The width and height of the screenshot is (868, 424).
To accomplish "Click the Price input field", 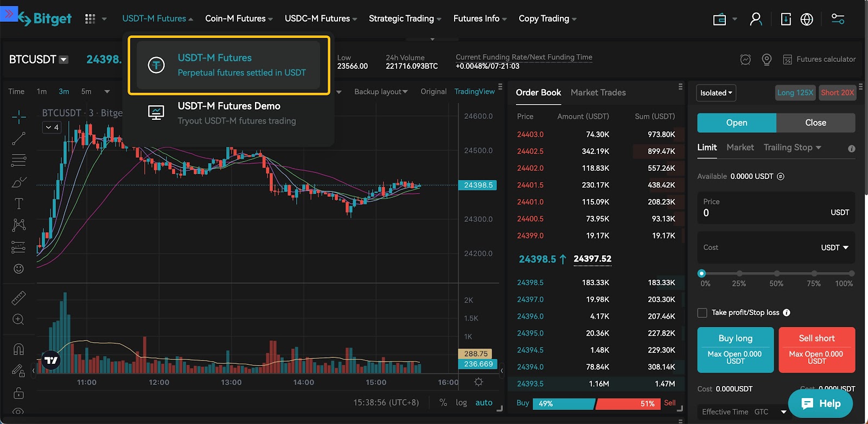I will pos(776,208).
